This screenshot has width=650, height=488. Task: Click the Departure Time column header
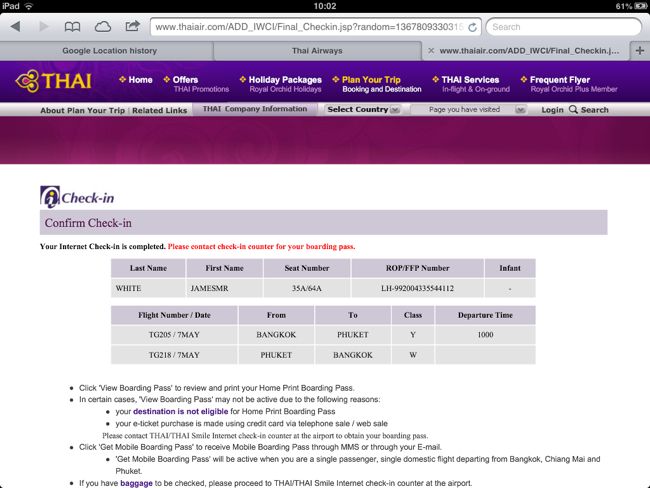pyautogui.click(x=485, y=315)
